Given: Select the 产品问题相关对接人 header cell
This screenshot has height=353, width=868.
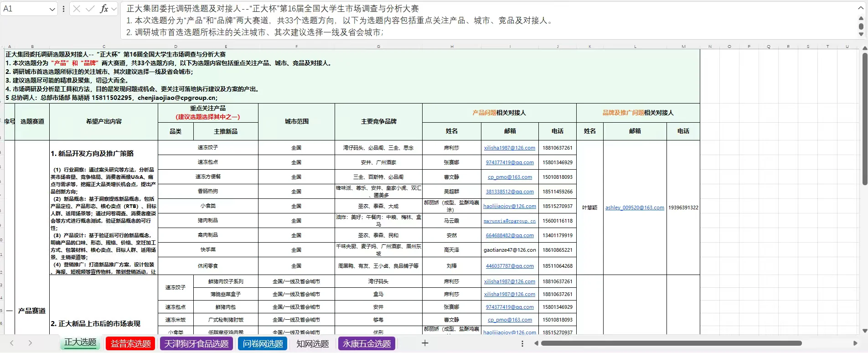Looking at the screenshot, I should [x=499, y=113].
